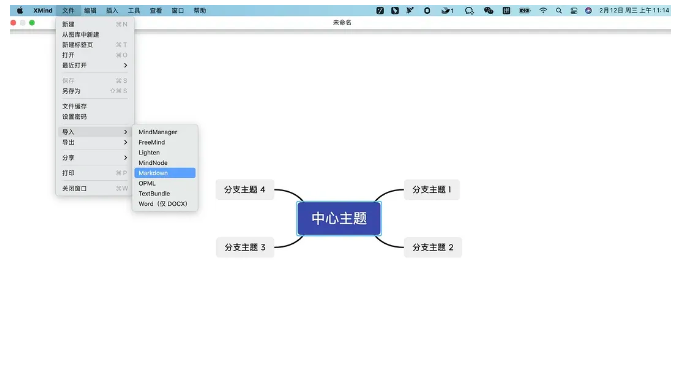Select 文件缓存 menu entry
Image resolution: width=681 pixels, height=383 pixels.
[x=95, y=106]
